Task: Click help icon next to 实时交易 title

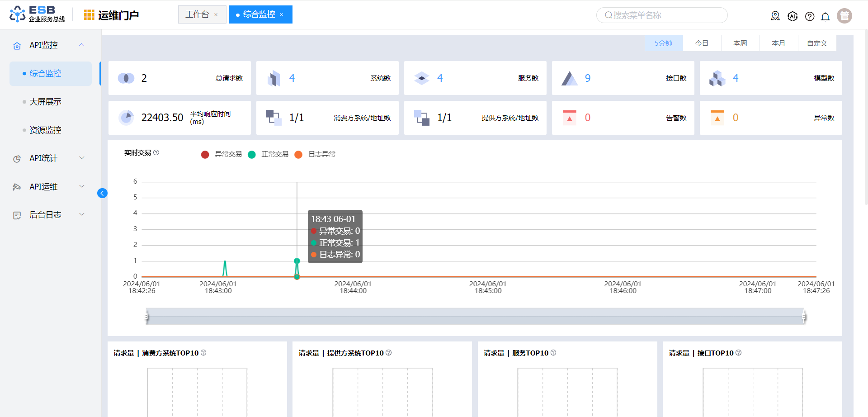Action: [x=156, y=153]
